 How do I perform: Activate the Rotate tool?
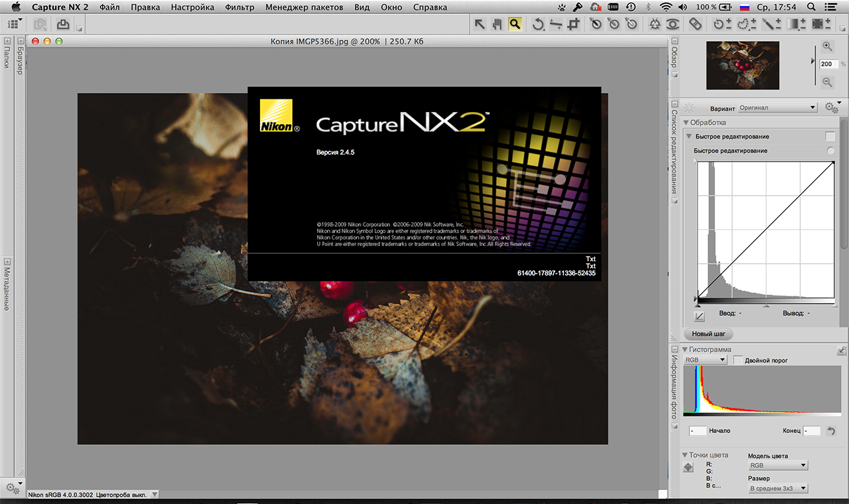coord(539,25)
